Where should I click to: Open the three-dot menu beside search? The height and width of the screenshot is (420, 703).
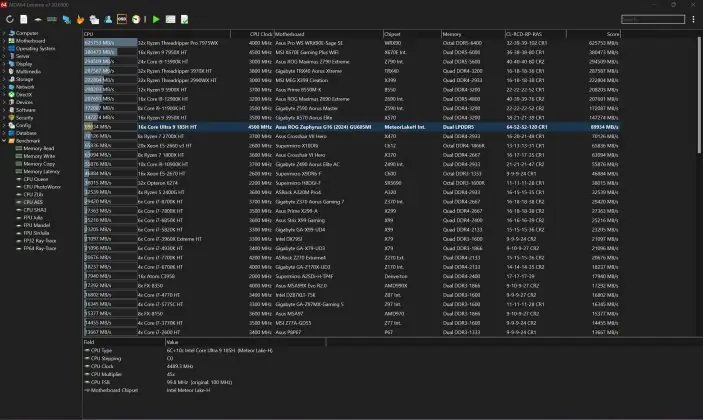[x=693, y=19]
